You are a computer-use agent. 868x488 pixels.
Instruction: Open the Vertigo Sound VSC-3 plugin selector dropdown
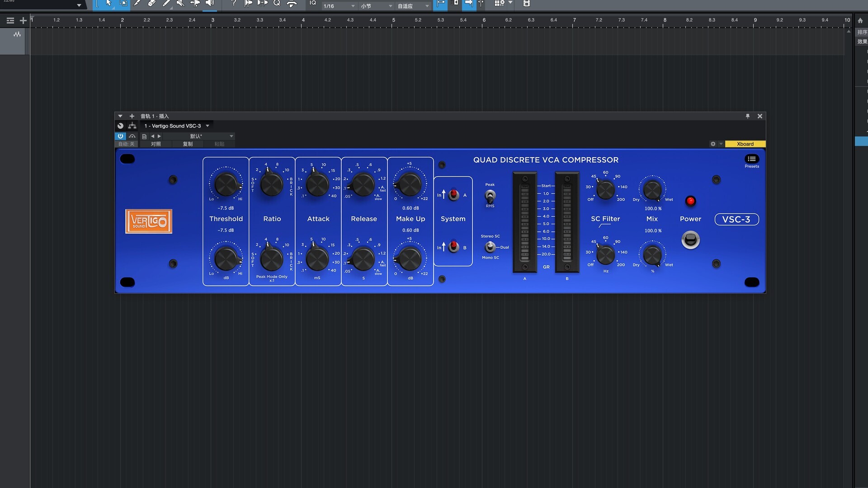[176, 126]
